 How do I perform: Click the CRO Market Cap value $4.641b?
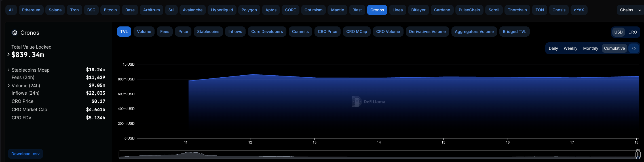(x=96, y=109)
